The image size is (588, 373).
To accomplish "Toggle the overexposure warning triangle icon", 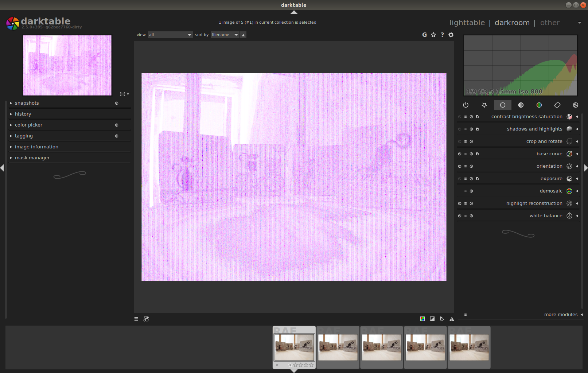I will pos(452,319).
